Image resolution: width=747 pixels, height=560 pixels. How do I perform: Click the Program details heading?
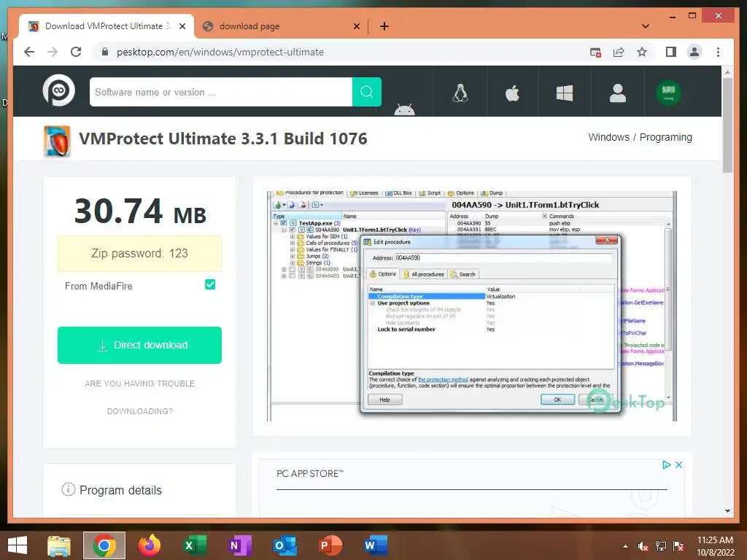pos(120,490)
